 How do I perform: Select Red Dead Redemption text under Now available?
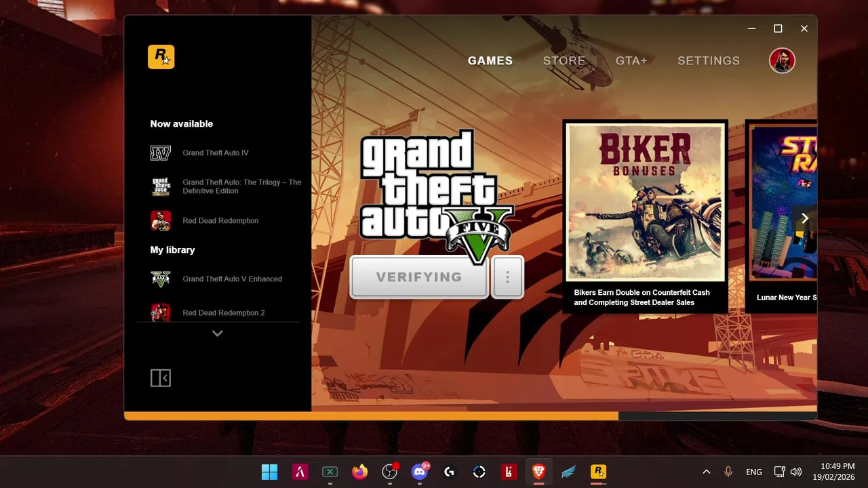pyautogui.click(x=220, y=221)
